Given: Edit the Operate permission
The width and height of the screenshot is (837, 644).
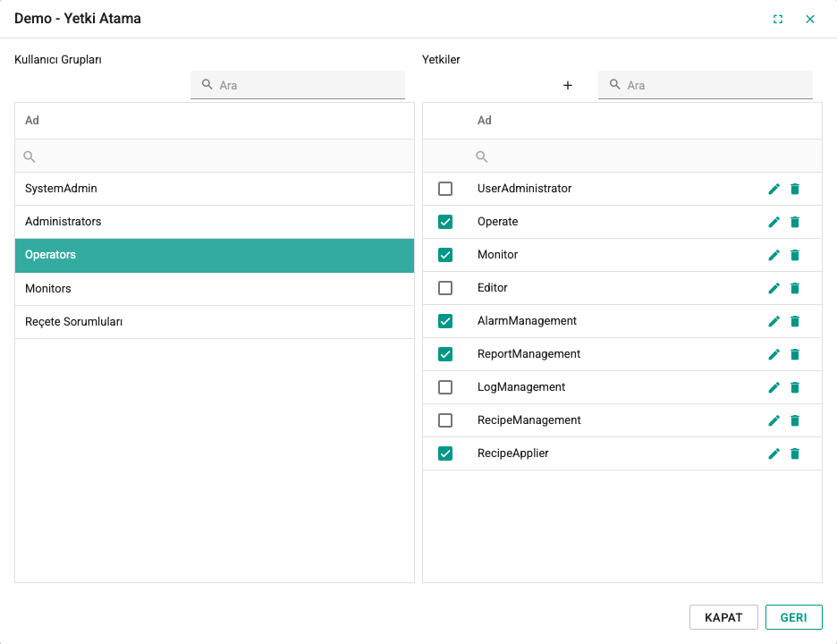Looking at the screenshot, I should pyautogui.click(x=774, y=222).
